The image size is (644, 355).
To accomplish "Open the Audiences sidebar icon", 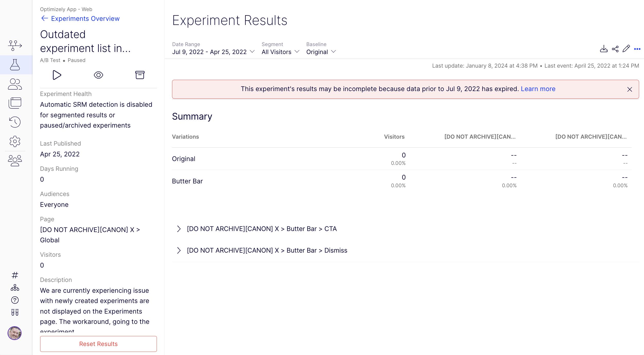I will 15,84.
